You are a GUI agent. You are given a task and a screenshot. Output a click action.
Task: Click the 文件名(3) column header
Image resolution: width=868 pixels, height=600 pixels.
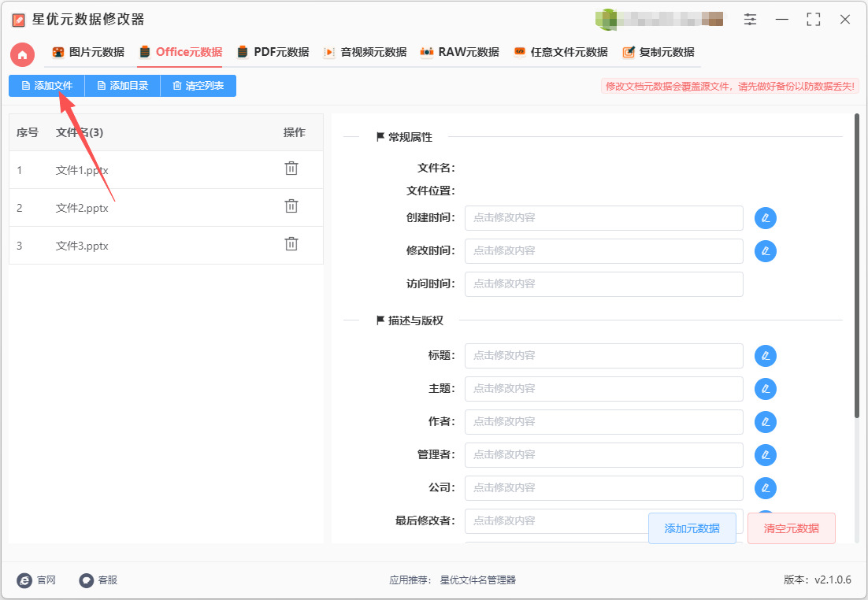(x=80, y=132)
